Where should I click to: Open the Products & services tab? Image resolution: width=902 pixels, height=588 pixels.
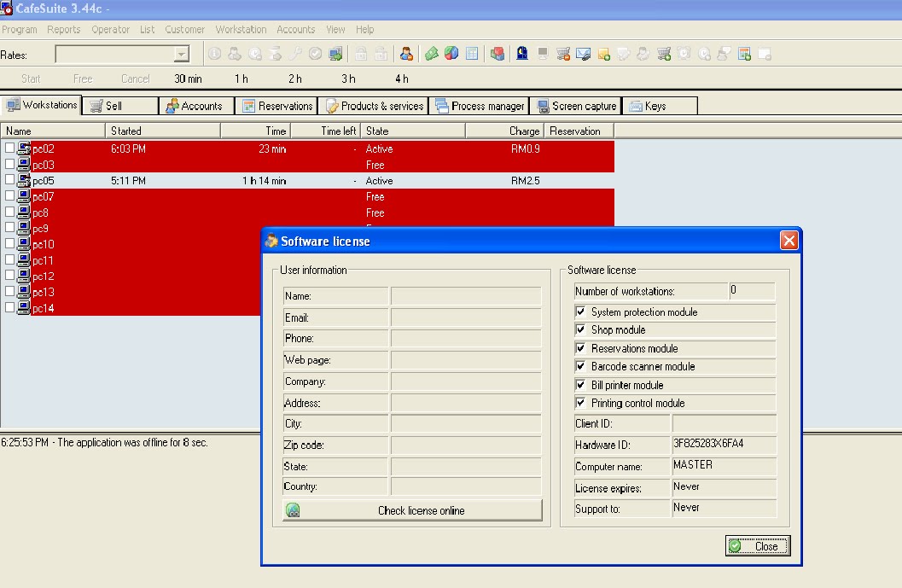[x=374, y=106]
